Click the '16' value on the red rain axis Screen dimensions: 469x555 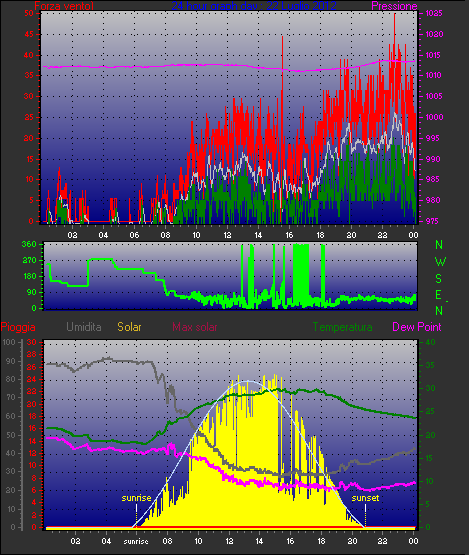tap(32, 428)
